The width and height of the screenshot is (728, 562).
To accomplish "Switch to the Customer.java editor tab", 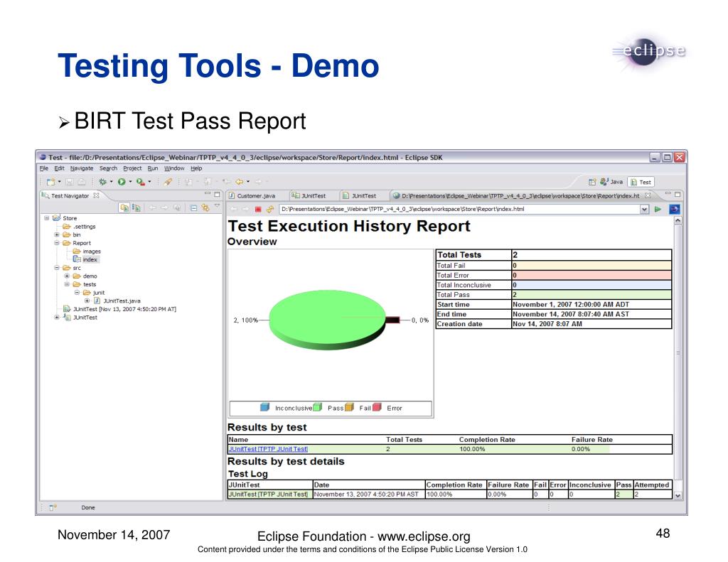I will click(252, 196).
